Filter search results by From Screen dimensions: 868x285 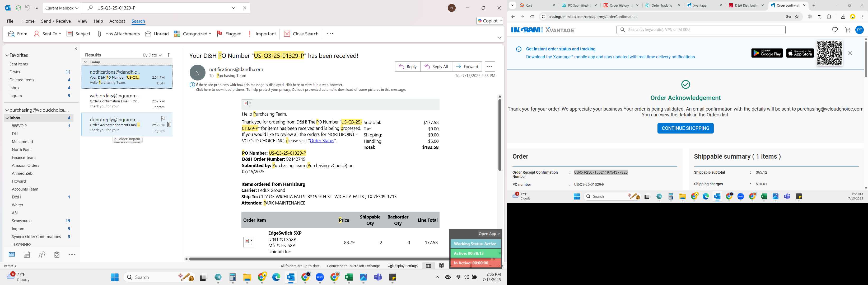[x=17, y=34]
